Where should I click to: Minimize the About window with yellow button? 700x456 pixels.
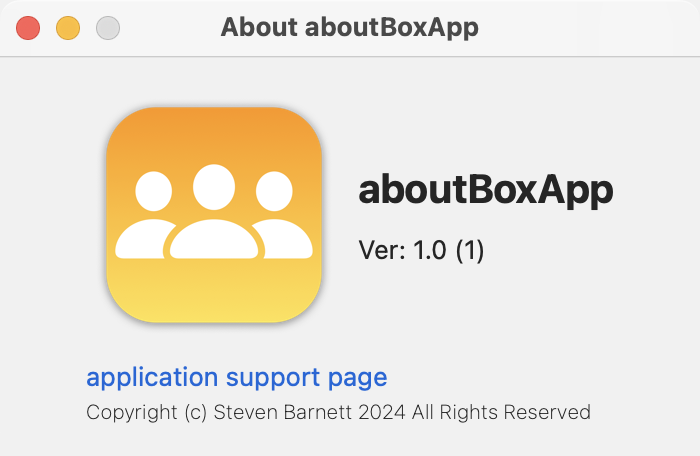coord(68,28)
